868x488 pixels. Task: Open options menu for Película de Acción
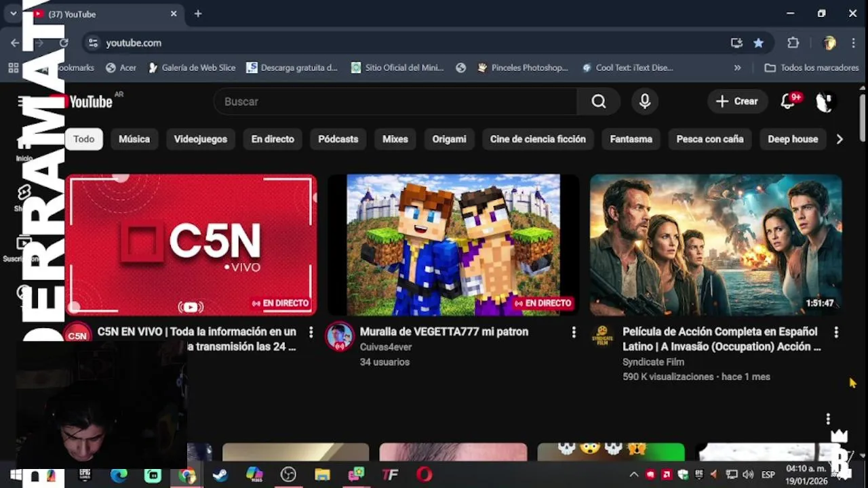[835, 332]
